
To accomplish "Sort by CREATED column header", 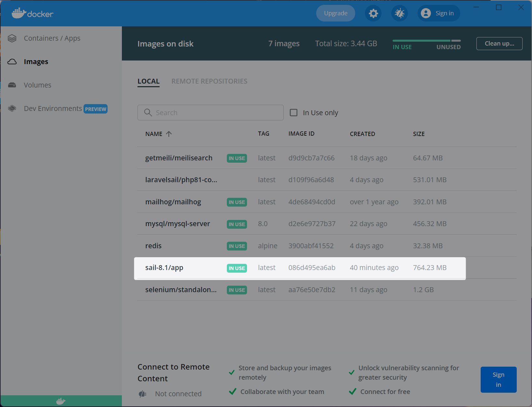I will pos(362,134).
